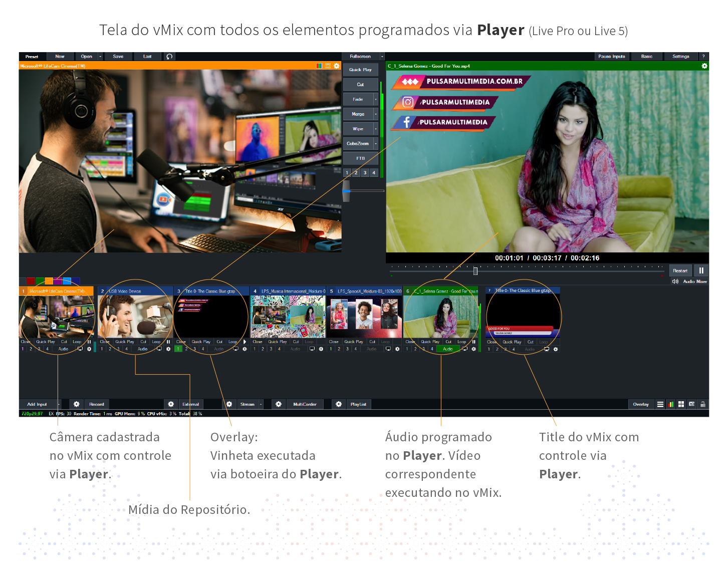Expand the Fullscreen dropdown arrow
728x572 pixels.
pyautogui.click(x=382, y=57)
